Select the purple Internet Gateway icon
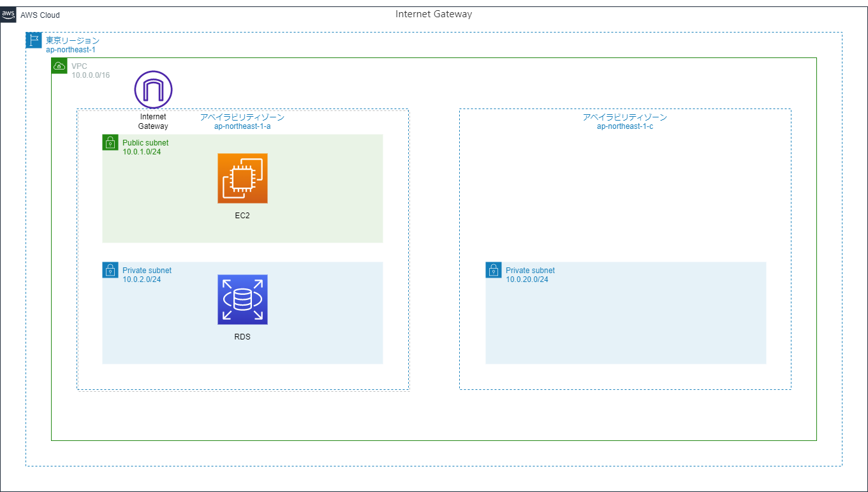Viewport: 868px width, 492px height. [x=153, y=90]
